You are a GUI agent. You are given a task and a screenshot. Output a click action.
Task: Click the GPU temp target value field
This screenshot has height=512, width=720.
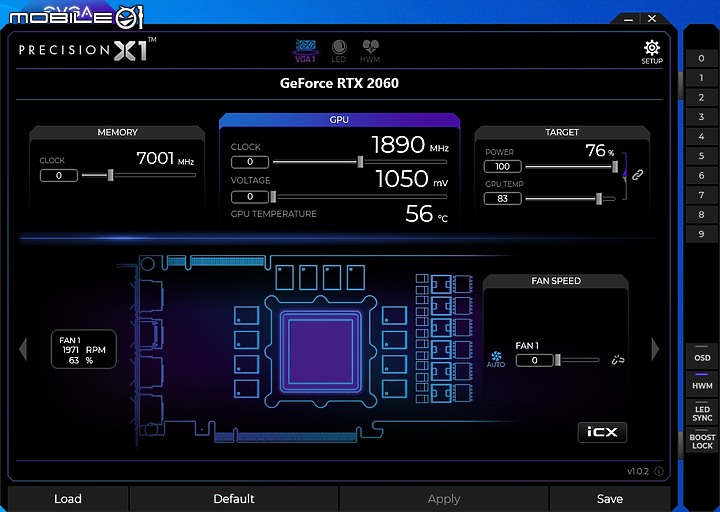click(503, 198)
